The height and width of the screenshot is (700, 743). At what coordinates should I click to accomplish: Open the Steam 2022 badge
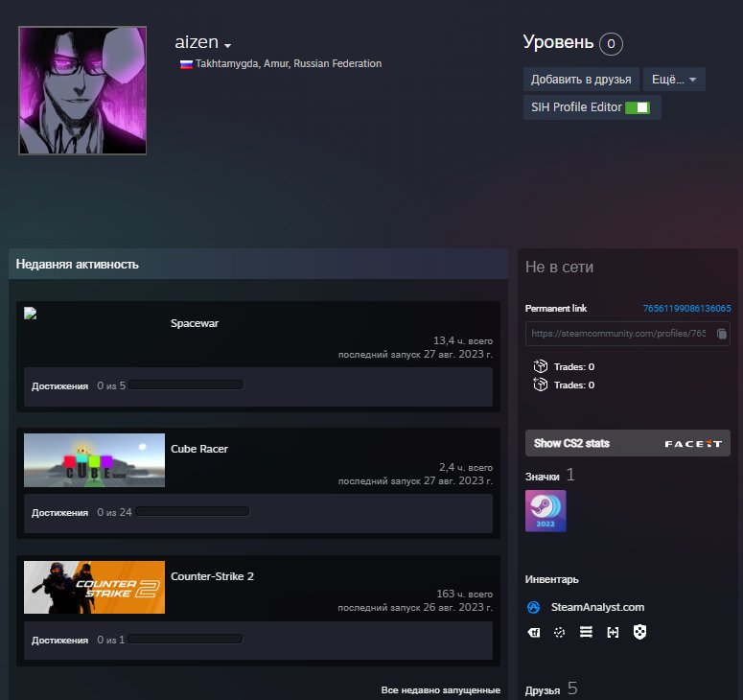coord(546,511)
